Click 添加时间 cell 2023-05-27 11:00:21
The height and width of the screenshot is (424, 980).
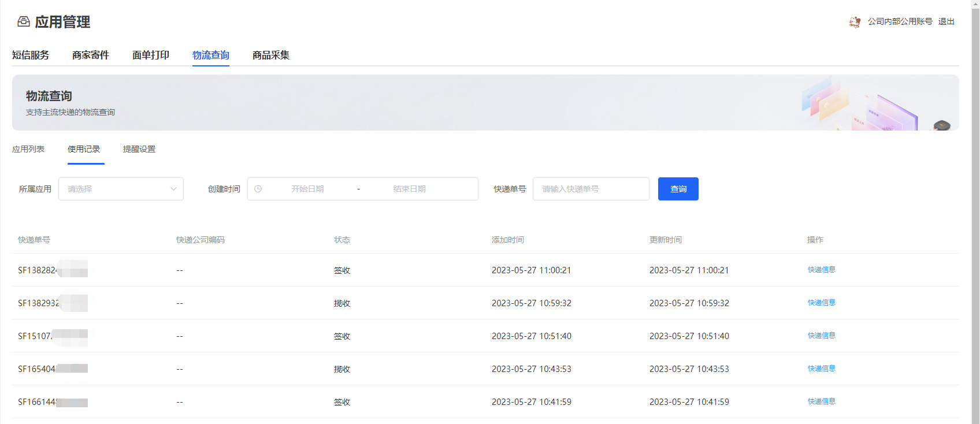[531, 270]
